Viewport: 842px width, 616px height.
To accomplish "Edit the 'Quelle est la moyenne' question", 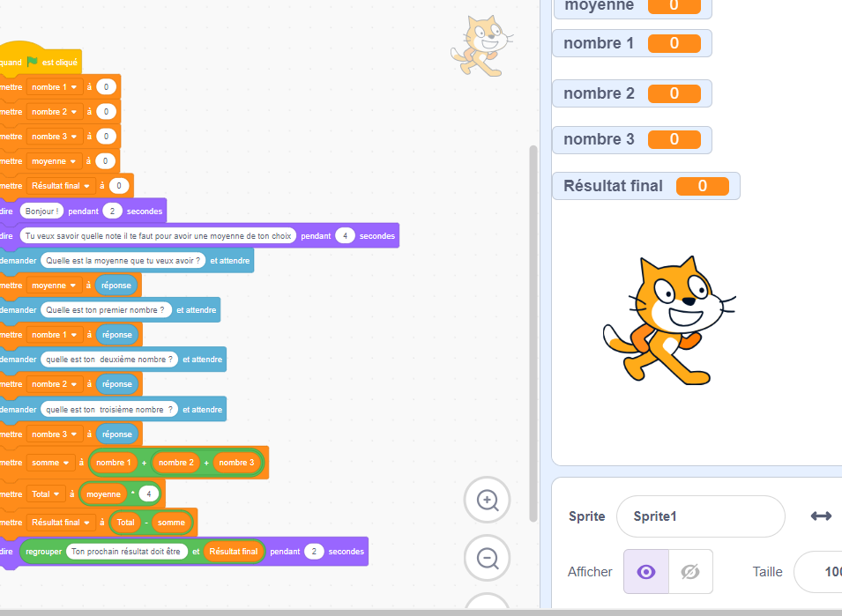I will (x=123, y=260).
